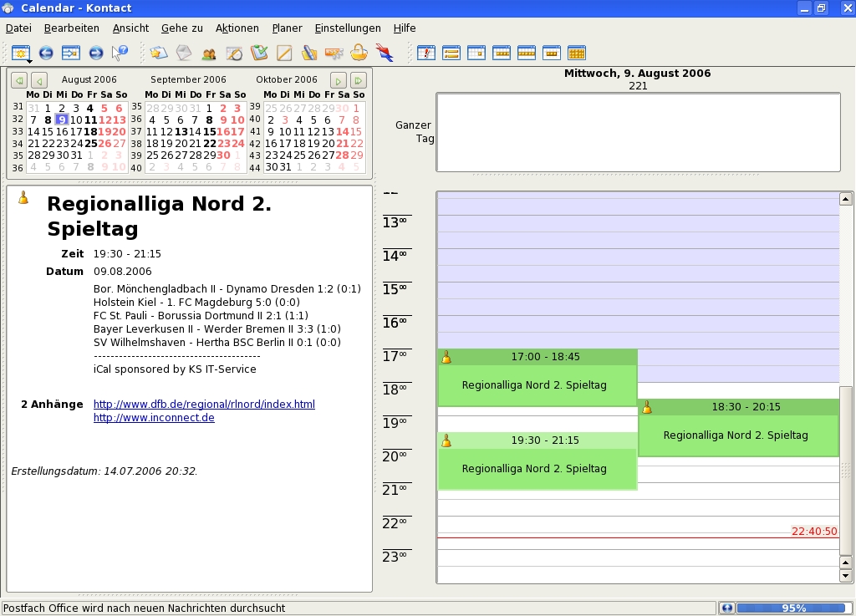Switch to the Month view icon
Screen dimensions: 856x616
click(577, 53)
